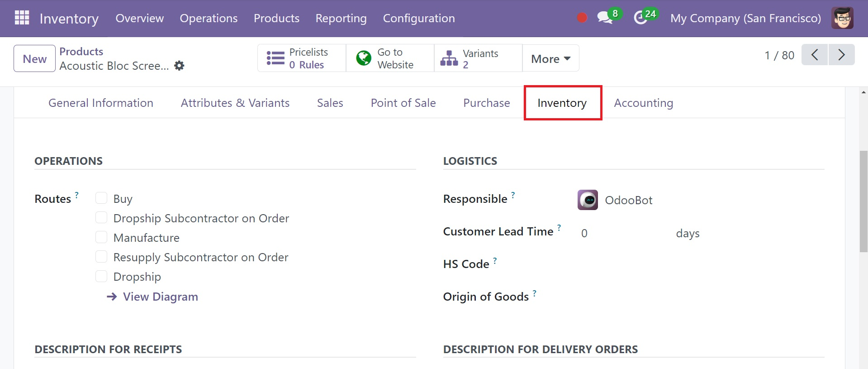Screen dimensions: 868x369
Task: Switch to the Sales tab
Action: point(330,103)
